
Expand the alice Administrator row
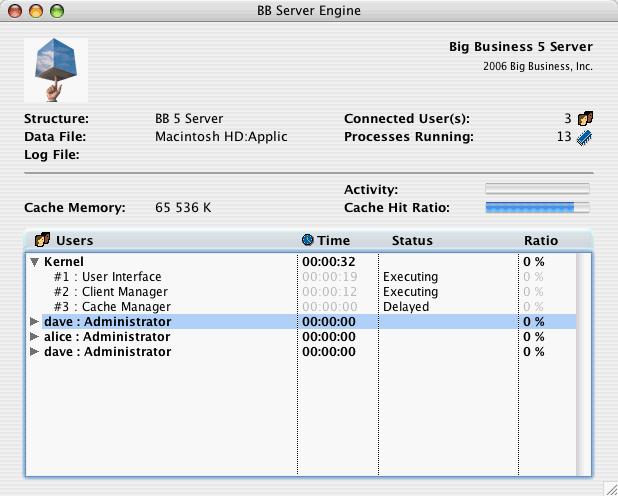pos(35,336)
